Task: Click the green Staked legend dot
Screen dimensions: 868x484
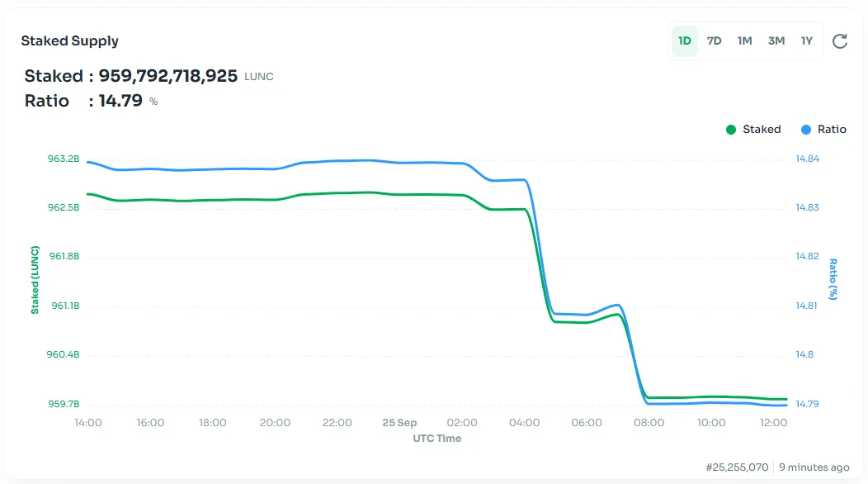Action: point(731,130)
